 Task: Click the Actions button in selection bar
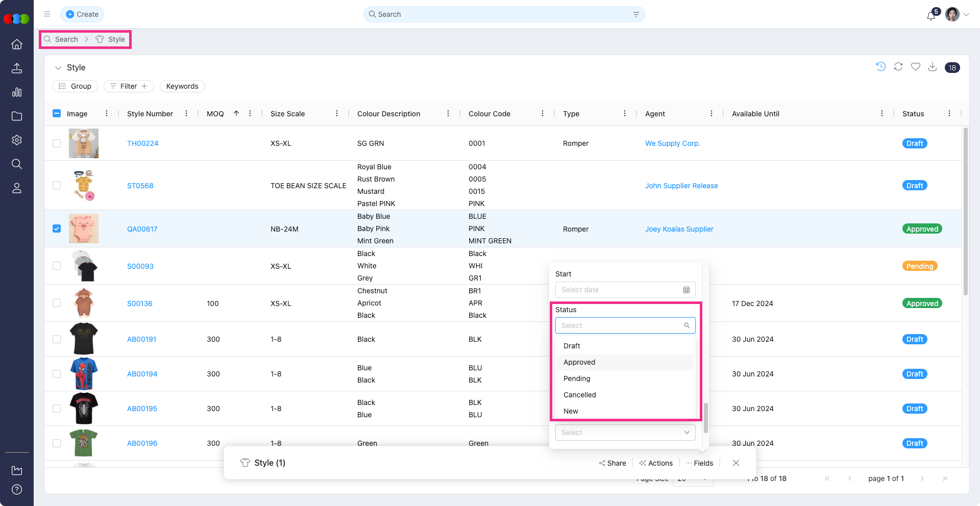point(656,463)
